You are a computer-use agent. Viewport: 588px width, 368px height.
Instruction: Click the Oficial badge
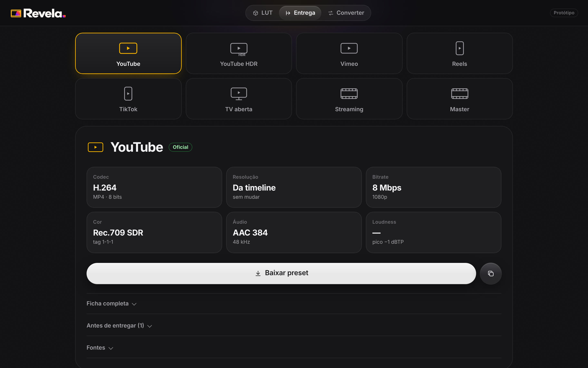[180, 147]
